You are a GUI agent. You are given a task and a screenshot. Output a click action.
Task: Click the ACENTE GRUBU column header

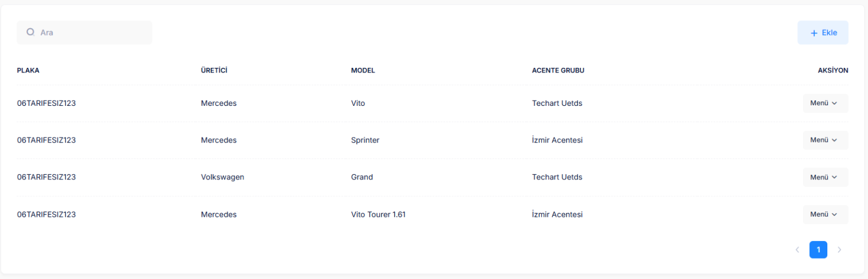(558, 71)
